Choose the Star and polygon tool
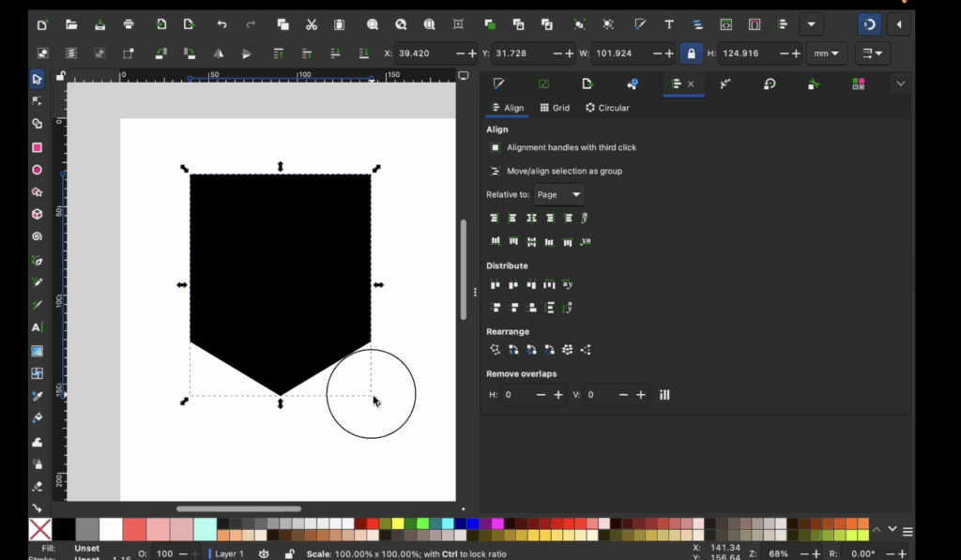 37,191
